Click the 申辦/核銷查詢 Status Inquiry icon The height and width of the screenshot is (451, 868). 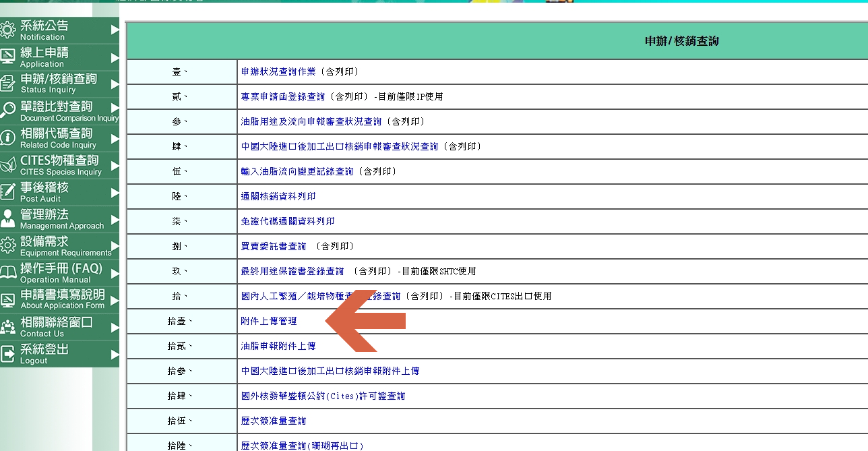8,84
